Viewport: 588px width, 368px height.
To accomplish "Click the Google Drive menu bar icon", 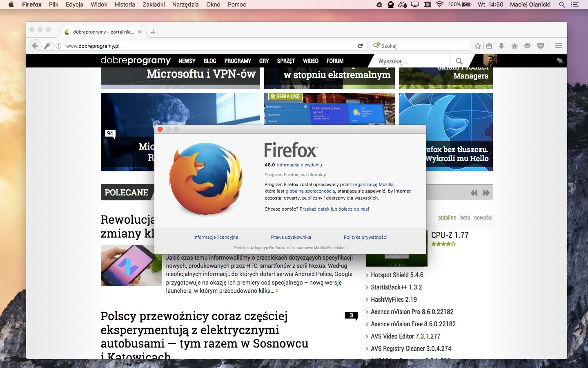I will 379,4.
